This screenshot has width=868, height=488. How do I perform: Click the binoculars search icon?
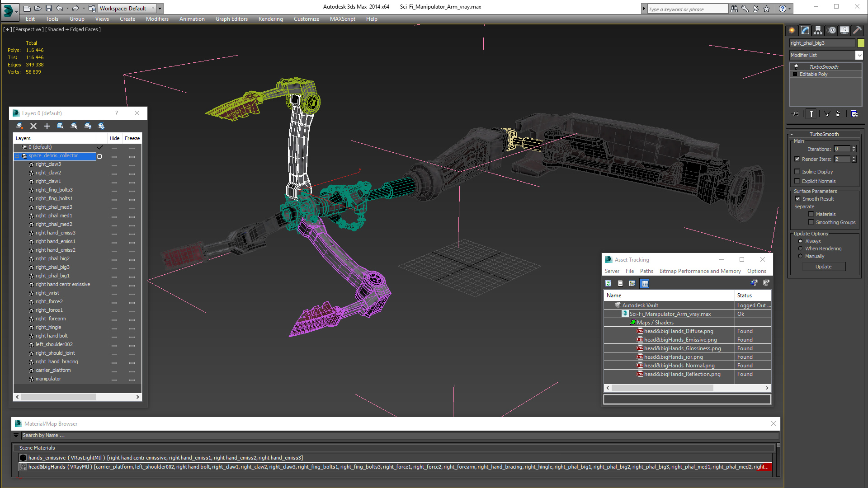(734, 9)
